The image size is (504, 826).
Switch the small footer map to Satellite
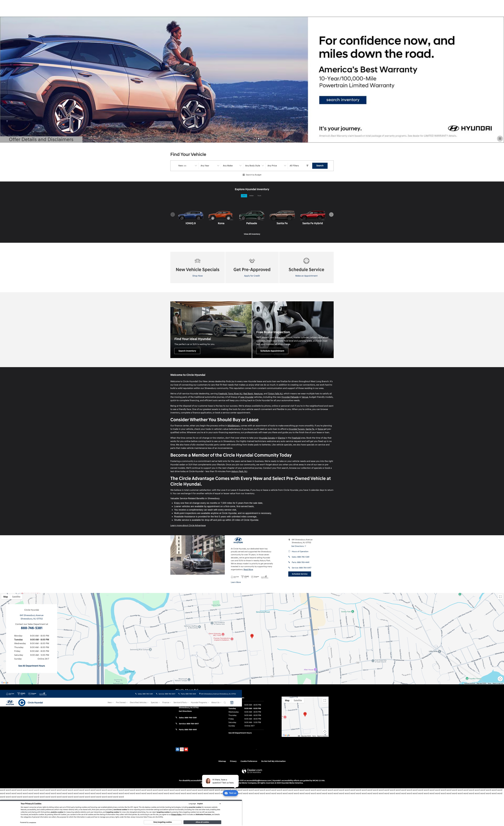click(x=298, y=700)
